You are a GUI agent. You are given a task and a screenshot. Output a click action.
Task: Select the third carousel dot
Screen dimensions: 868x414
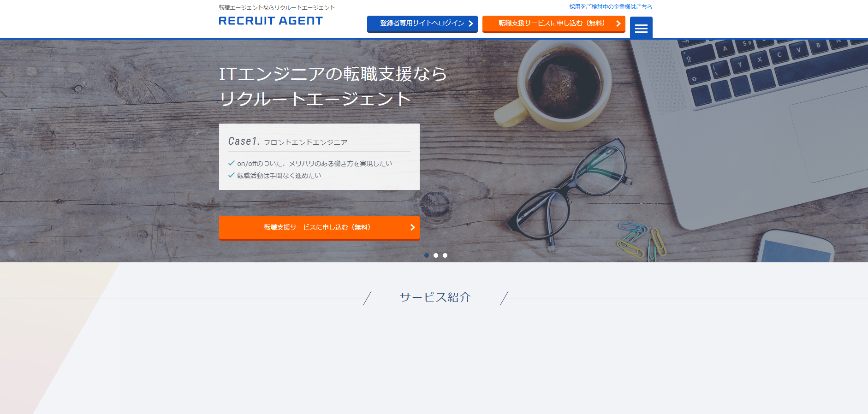click(x=445, y=255)
